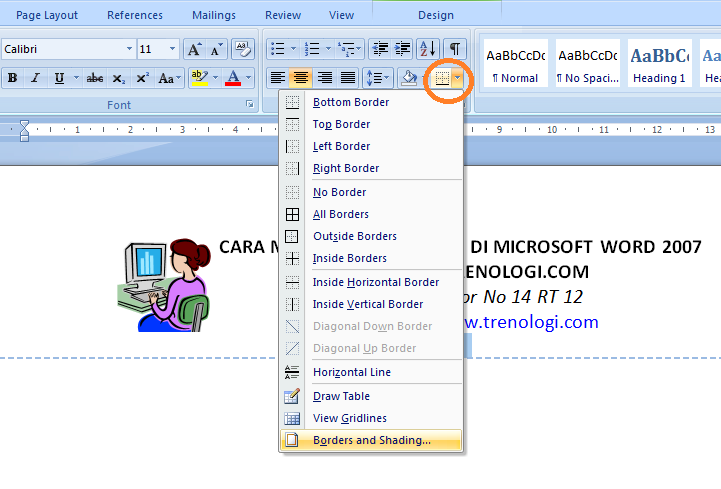This screenshot has height=489, width=721.
Task: Open the Page Layout tab
Action: click(47, 15)
